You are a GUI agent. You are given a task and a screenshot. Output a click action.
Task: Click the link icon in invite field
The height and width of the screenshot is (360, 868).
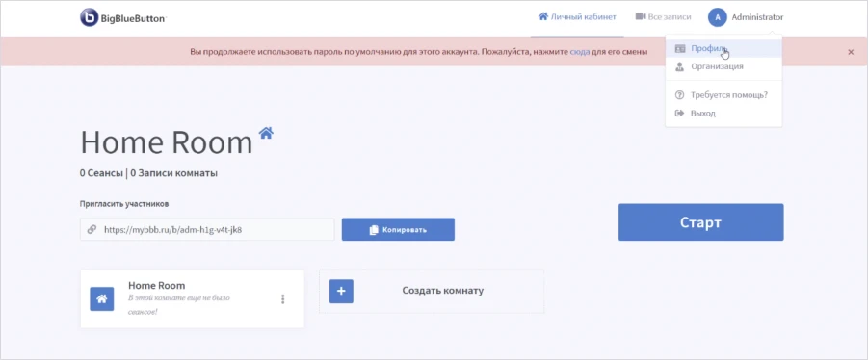click(x=92, y=229)
